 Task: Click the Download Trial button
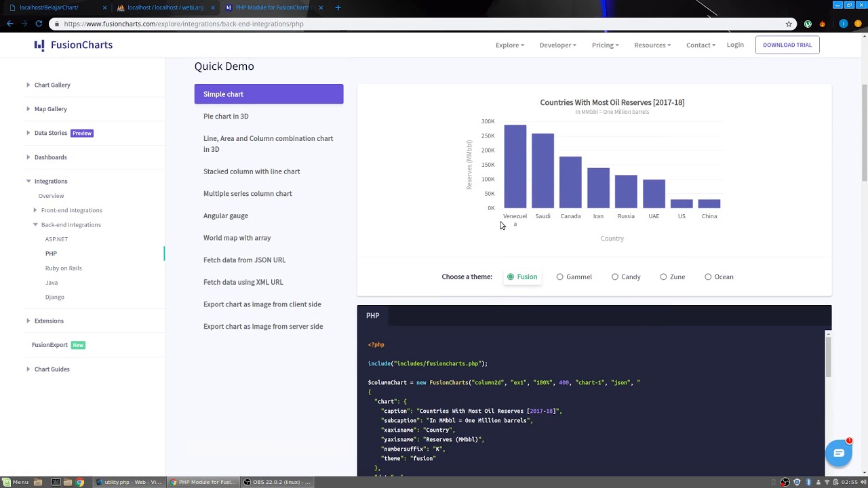pos(787,45)
